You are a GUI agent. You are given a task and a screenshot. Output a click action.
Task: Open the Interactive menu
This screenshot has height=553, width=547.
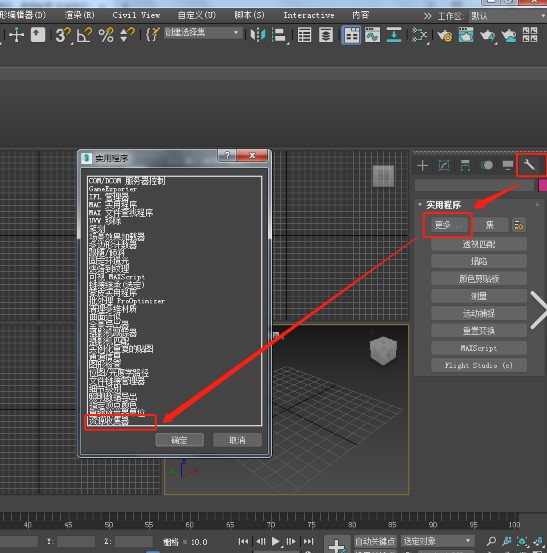click(309, 15)
